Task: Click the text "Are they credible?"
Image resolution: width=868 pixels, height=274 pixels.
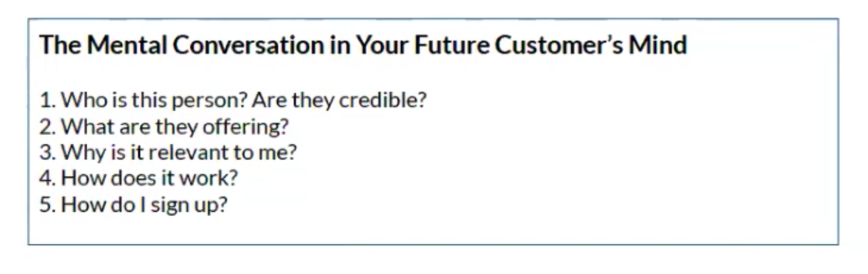Action: 339,100
